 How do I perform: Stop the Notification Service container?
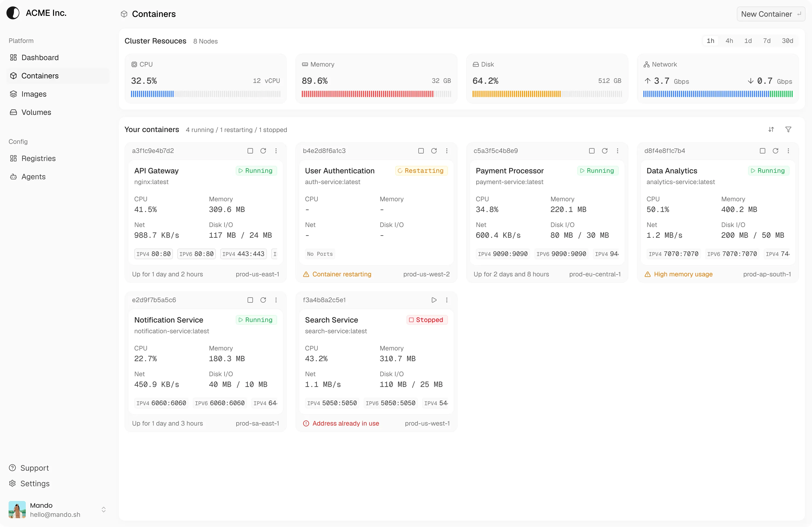click(x=250, y=300)
